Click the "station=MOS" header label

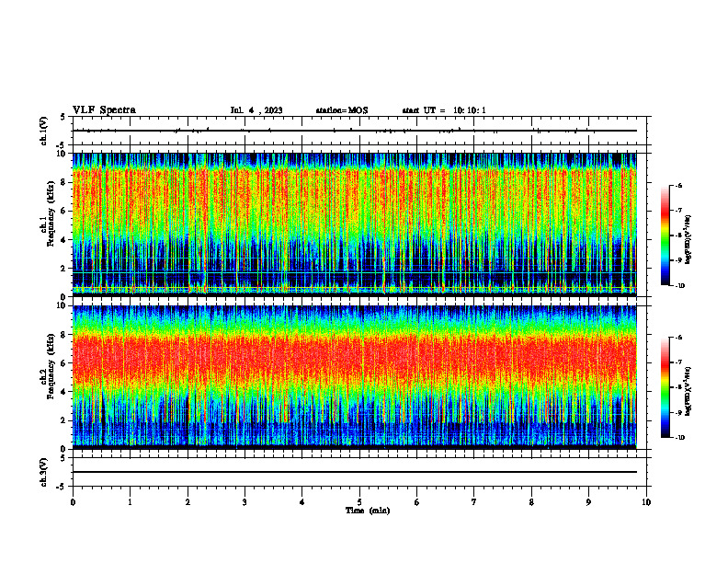click(342, 110)
